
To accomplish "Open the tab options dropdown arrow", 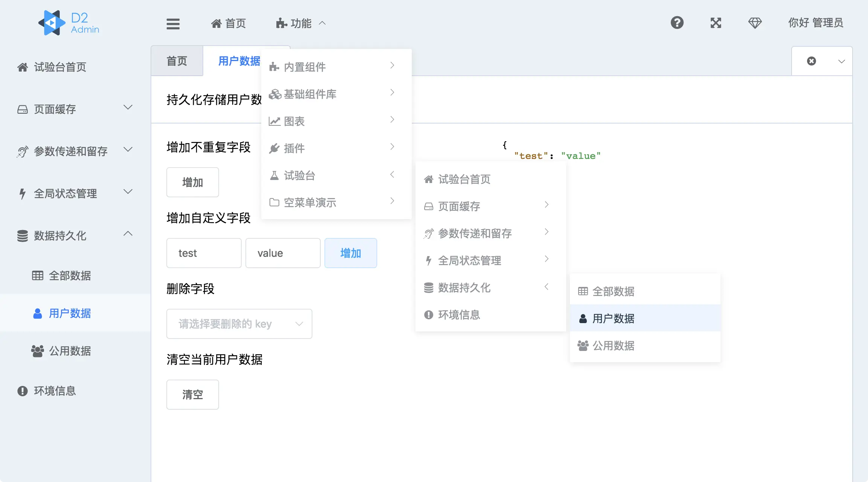I will pyautogui.click(x=841, y=61).
